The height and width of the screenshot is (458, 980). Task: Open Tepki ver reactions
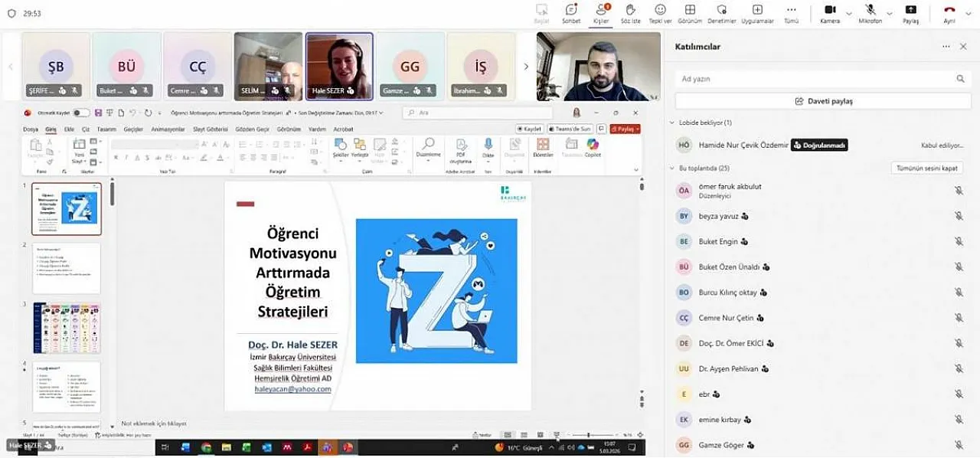(x=660, y=12)
